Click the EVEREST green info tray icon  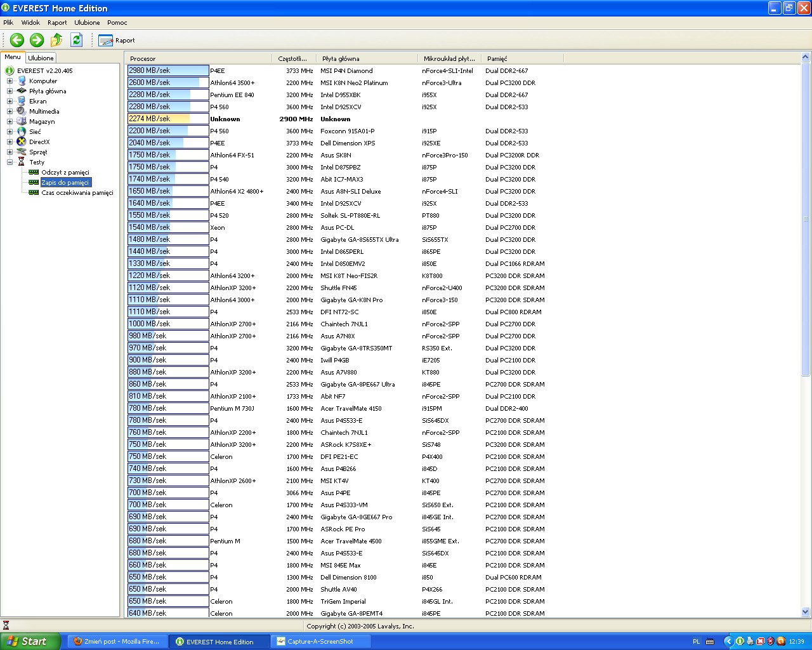pyautogui.click(x=739, y=641)
